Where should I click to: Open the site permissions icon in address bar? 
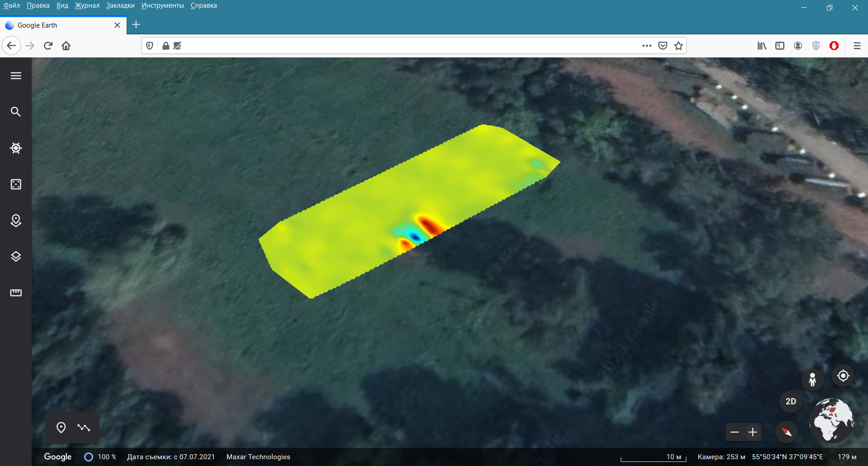click(177, 46)
